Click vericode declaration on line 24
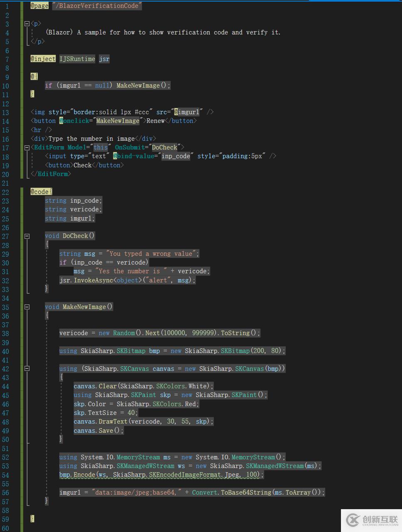402x532 pixels. tap(84, 209)
